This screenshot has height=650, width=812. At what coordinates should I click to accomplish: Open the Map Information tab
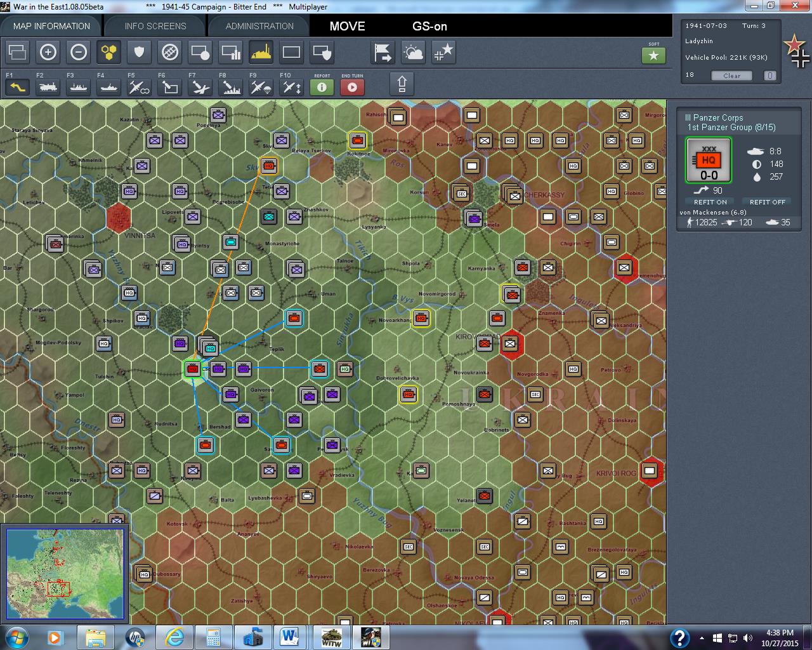(x=51, y=26)
